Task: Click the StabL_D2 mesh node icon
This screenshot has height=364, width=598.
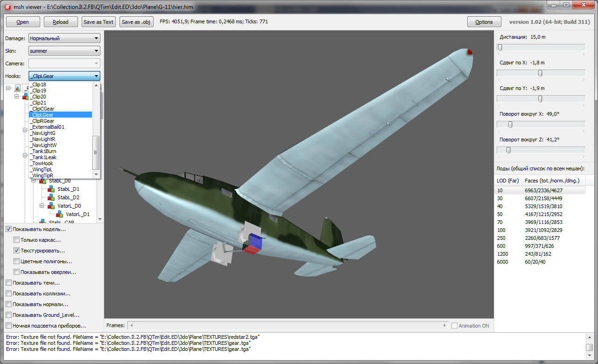Action: [x=51, y=198]
